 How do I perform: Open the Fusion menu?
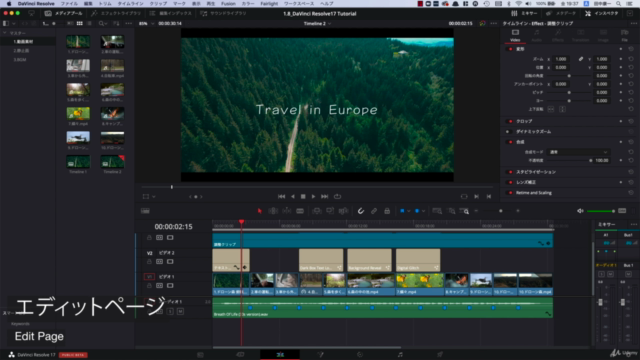pyautogui.click(x=228, y=4)
